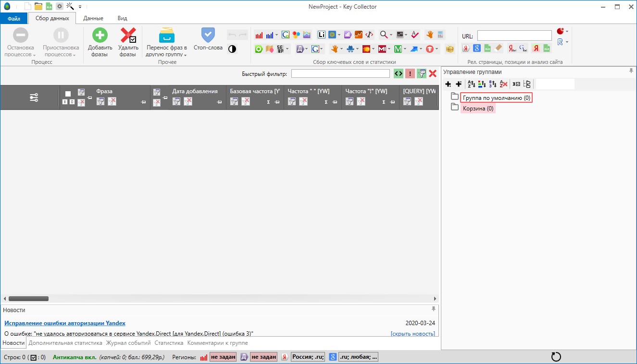Click the Yandex tag icon under URL
Screen dimensions: 637x364
click(x=466, y=48)
